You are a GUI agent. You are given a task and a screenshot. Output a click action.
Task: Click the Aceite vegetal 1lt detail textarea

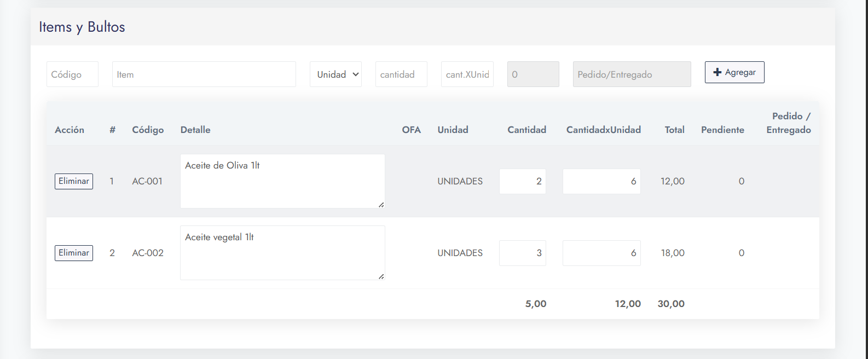[282, 253]
